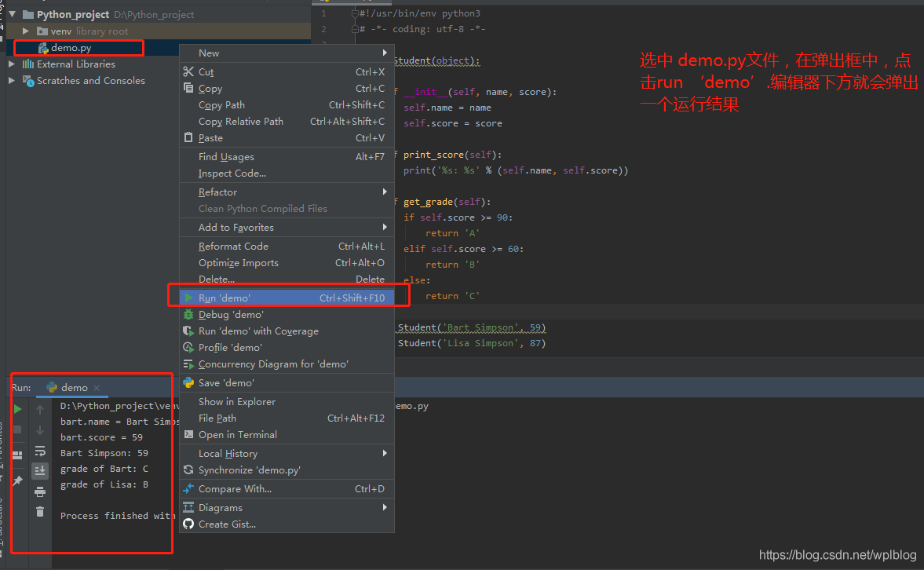Open the Local History submenu

coord(287,453)
